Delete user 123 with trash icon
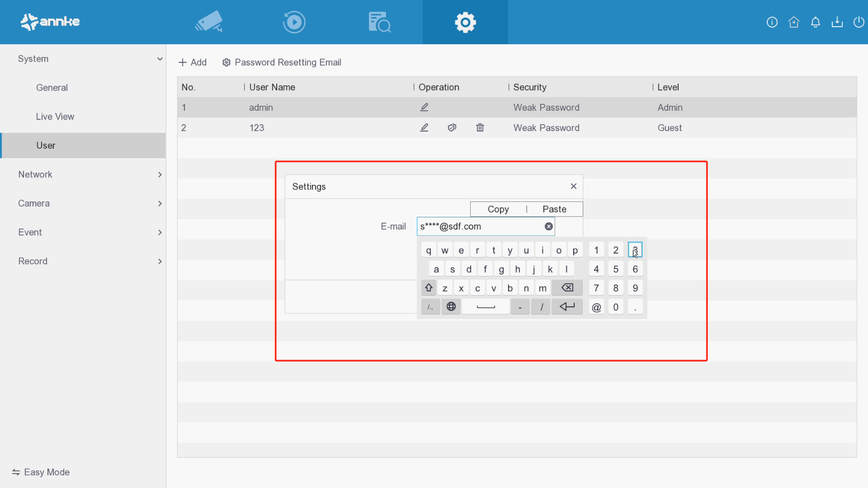 [x=480, y=128]
